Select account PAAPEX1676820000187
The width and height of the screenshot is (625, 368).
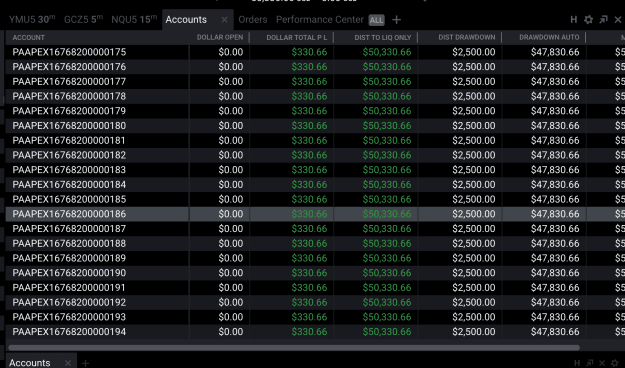(x=69, y=229)
